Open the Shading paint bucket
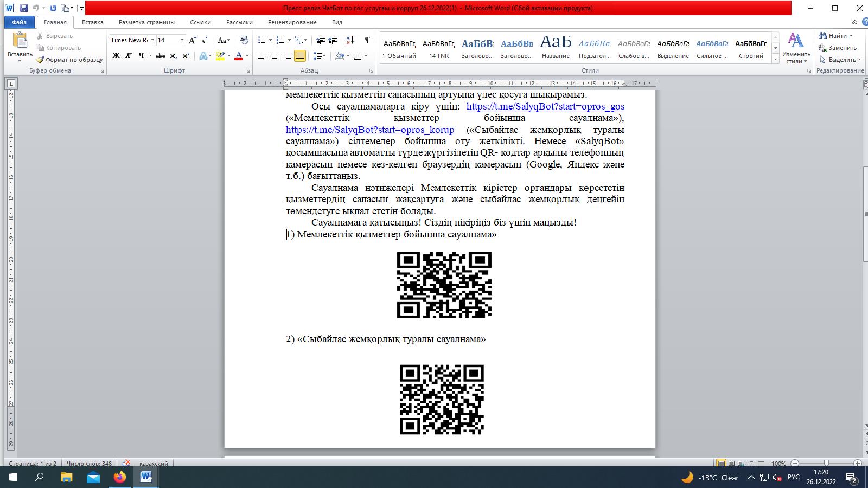Viewport: 868px width, 488px height. 340,56
